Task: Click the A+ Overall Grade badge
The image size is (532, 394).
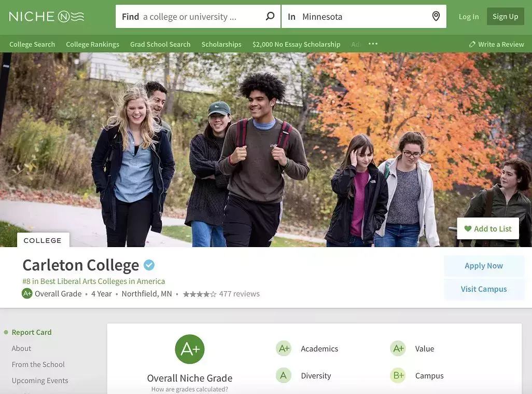Action: click(27, 293)
